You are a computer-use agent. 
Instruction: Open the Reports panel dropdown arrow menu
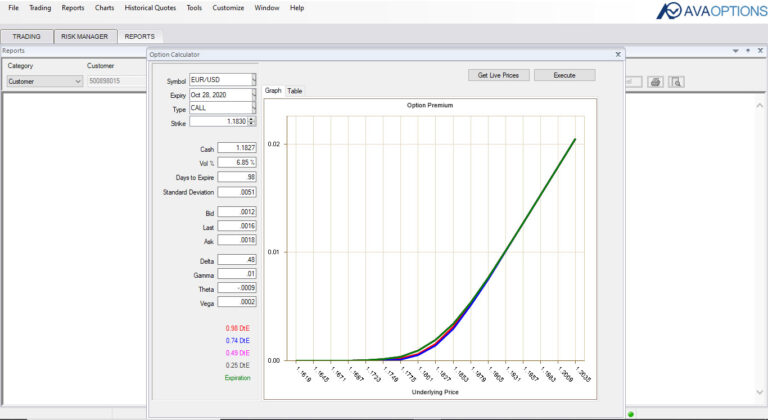tap(736, 50)
